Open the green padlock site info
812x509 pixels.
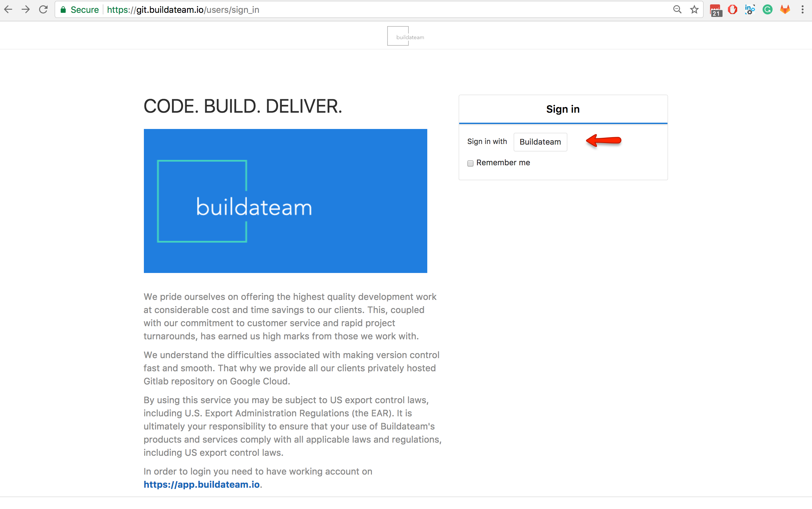click(63, 10)
